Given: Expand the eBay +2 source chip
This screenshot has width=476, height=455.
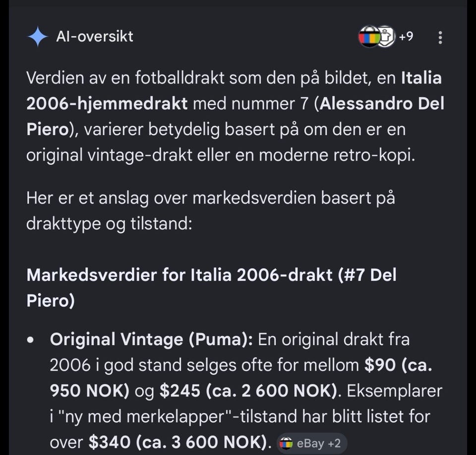Looking at the screenshot, I should pyautogui.click(x=312, y=443).
